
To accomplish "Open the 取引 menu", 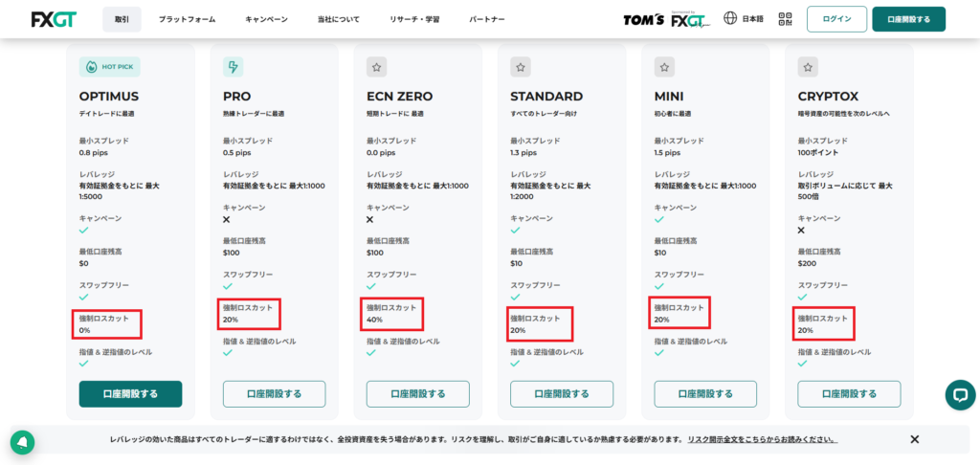I will pyautogui.click(x=122, y=19).
